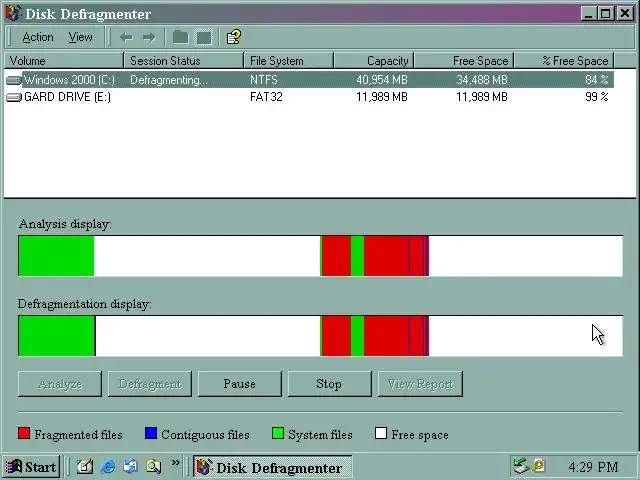
Task: Click the disabled Defragment button
Action: (150, 384)
